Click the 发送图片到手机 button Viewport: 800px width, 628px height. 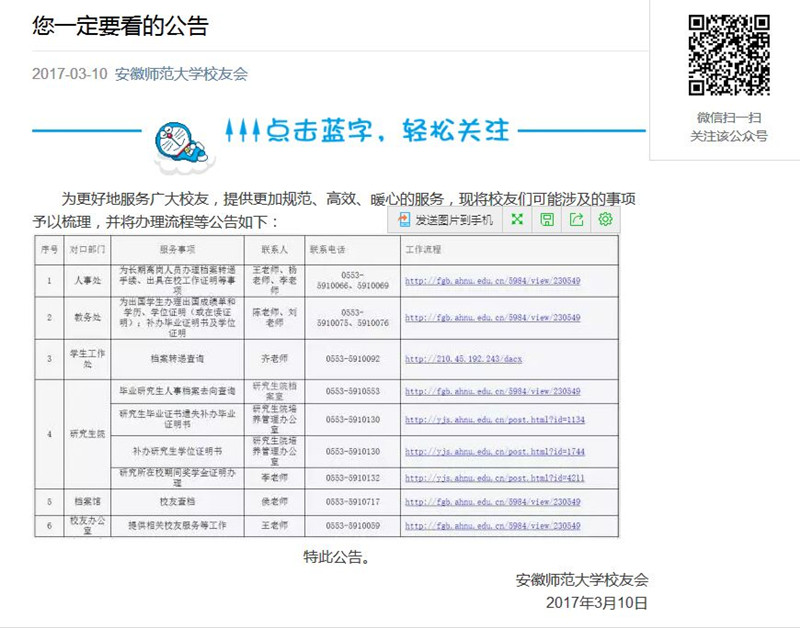click(x=454, y=220)
